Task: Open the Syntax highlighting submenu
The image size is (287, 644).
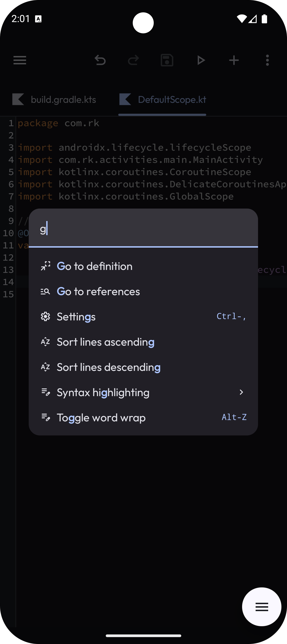Action: click(143, 392)
